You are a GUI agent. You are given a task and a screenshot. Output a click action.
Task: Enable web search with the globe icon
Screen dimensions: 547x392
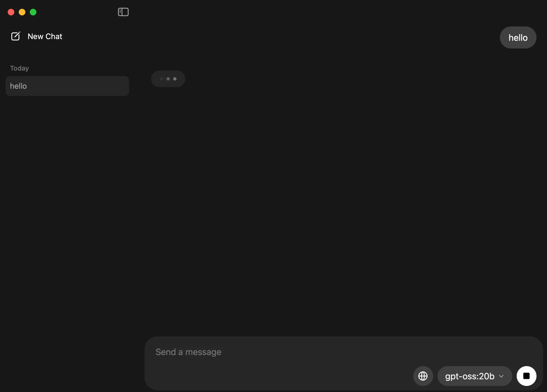click(423, 376)
